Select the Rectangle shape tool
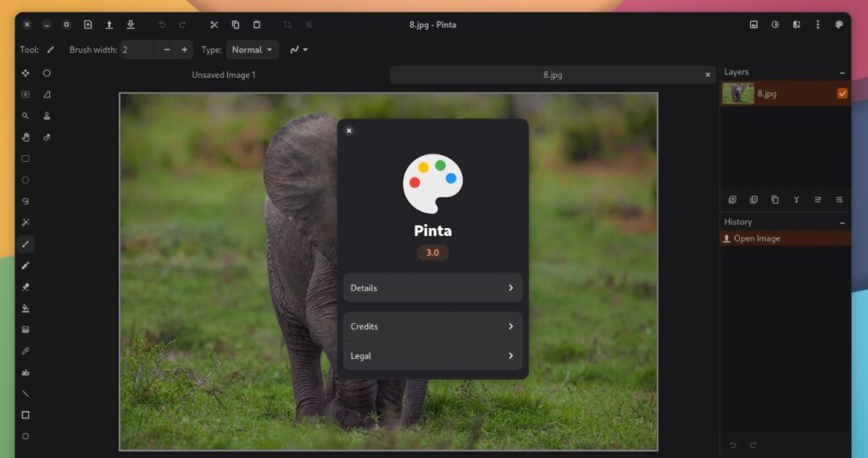868x458 pixels. 25,416
